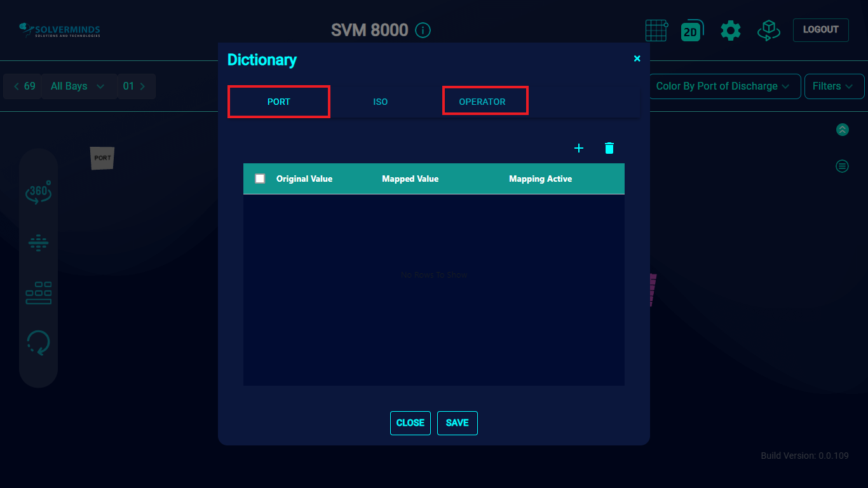Tick the select-all checkbox in header
868x488 pixels.
[x=260, y=179]
